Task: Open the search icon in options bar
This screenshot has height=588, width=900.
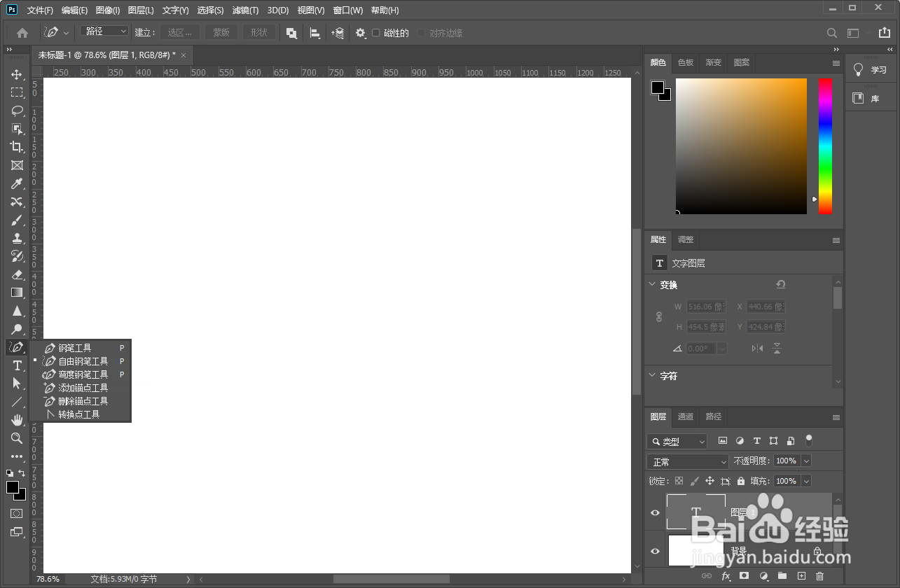Action: pyautogui.click(x=832, y=33)
